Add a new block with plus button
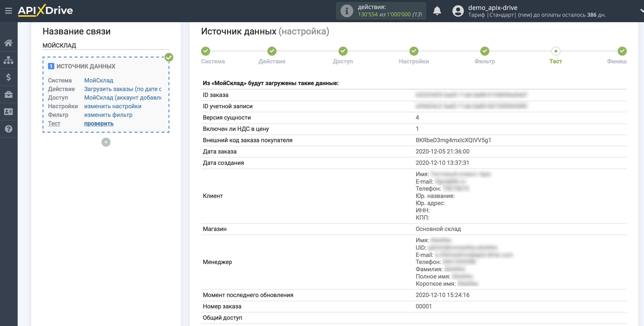The width and height of the screenshot is (644, 326). pos(106,142)
